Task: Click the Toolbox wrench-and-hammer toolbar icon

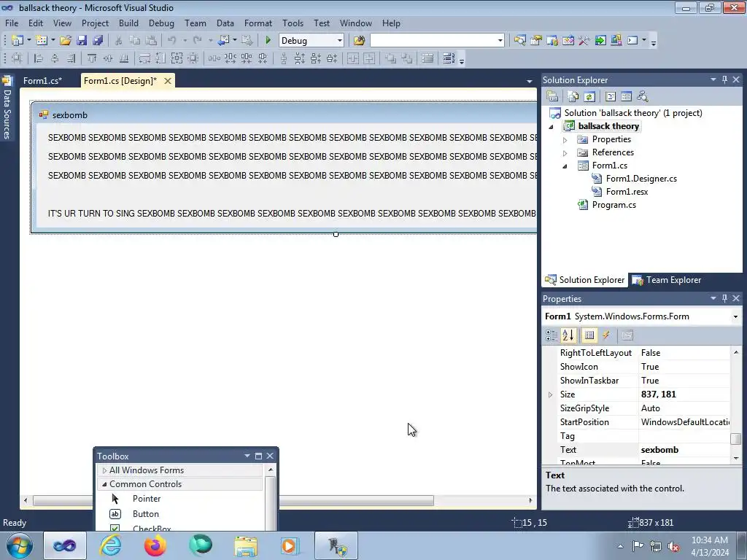Action: (x=584, y=41)
